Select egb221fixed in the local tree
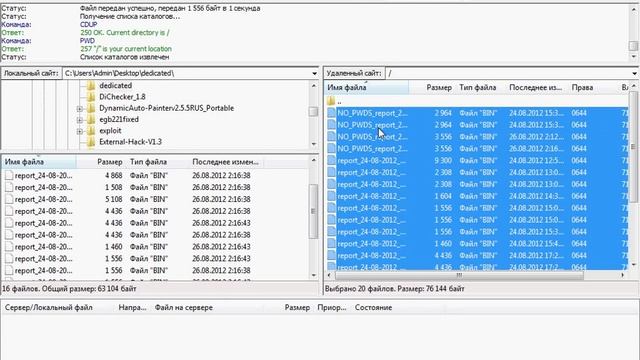The image size is (640, 360). [x=119, y=120]
